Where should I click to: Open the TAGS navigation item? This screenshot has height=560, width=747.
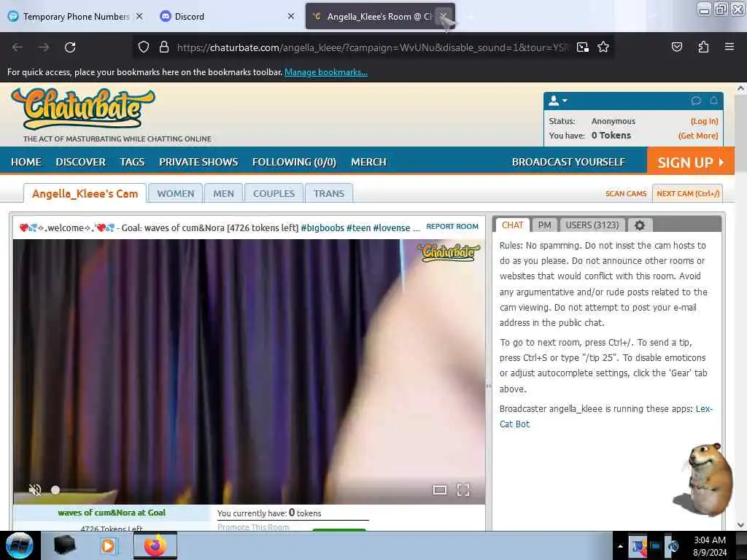click(x=132, y=162)
